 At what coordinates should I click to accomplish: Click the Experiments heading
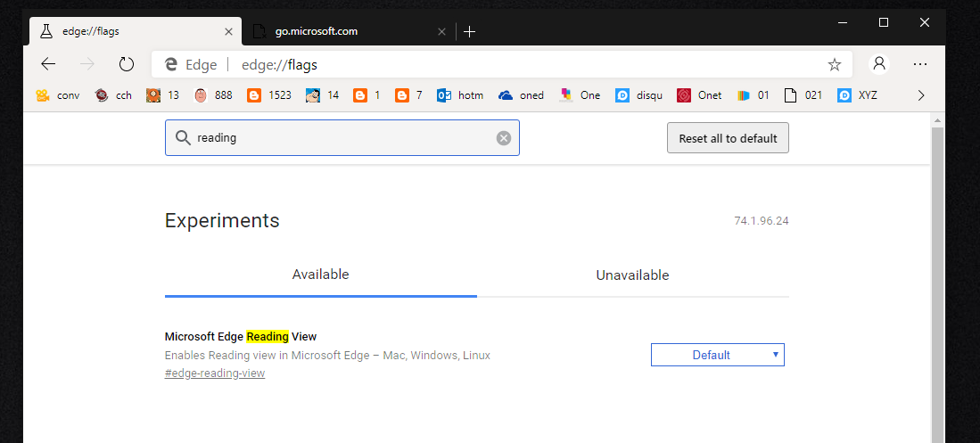pos(222,220)
